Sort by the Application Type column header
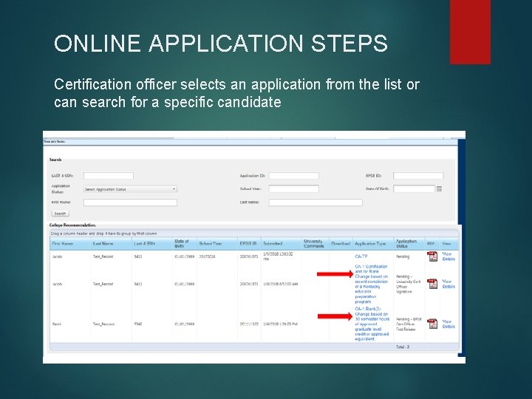Viewport: 532px width, 399px height. pyautogui.click(x=373, y=244)
